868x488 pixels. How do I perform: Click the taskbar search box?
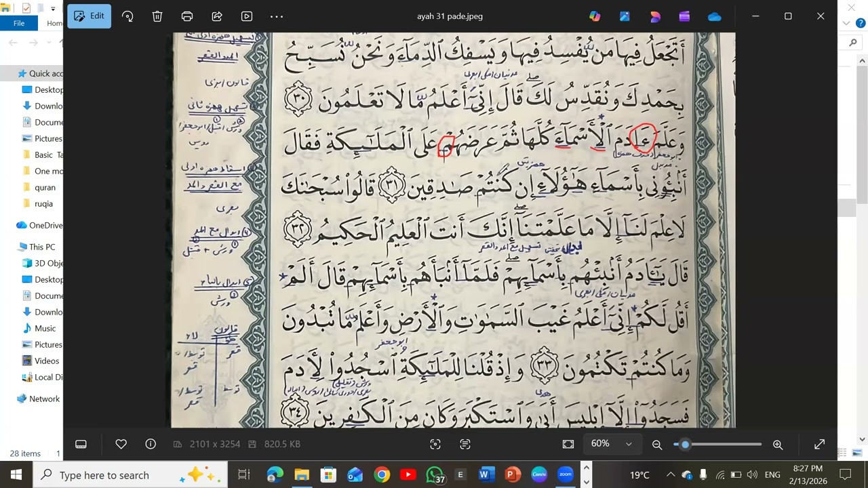[130, 474]
